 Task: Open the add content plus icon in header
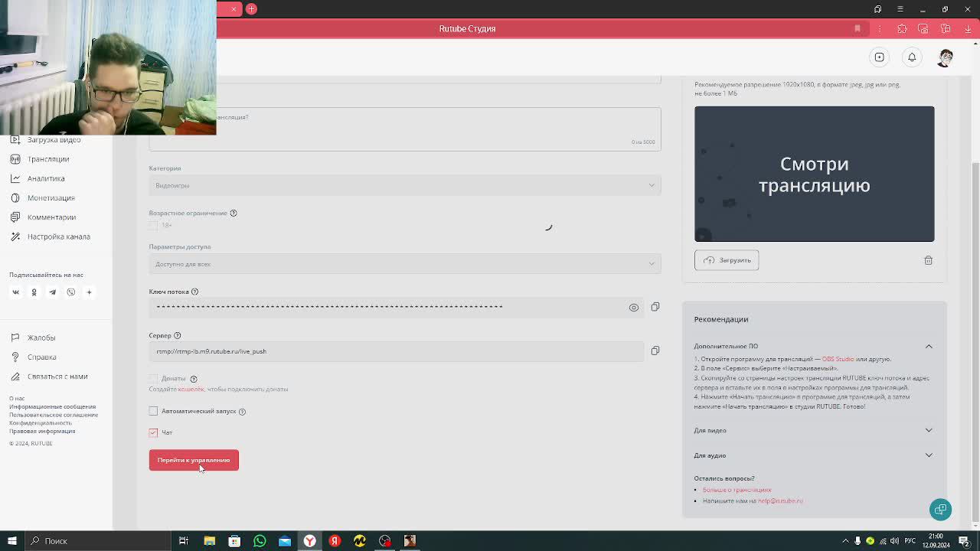point(880,57)
